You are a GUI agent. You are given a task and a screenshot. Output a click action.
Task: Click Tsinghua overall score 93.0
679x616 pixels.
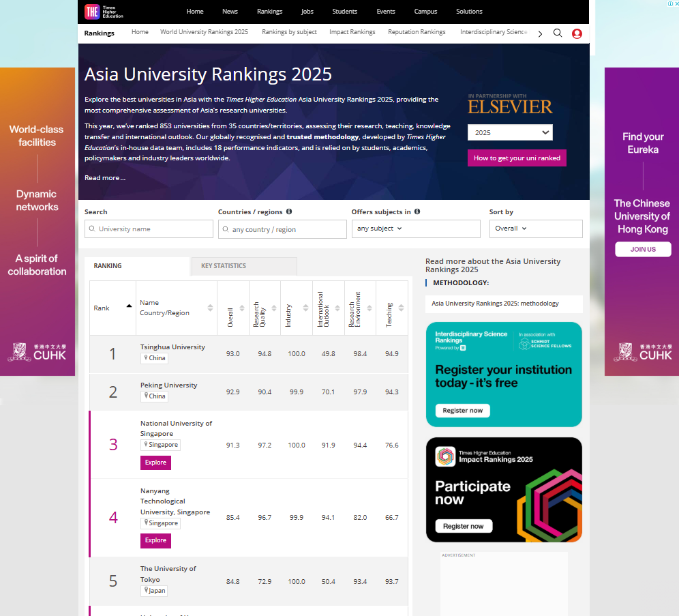pos(233,354)
